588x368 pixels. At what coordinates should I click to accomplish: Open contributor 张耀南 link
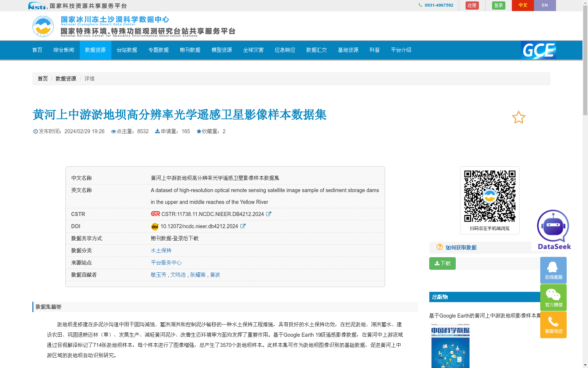198,275
